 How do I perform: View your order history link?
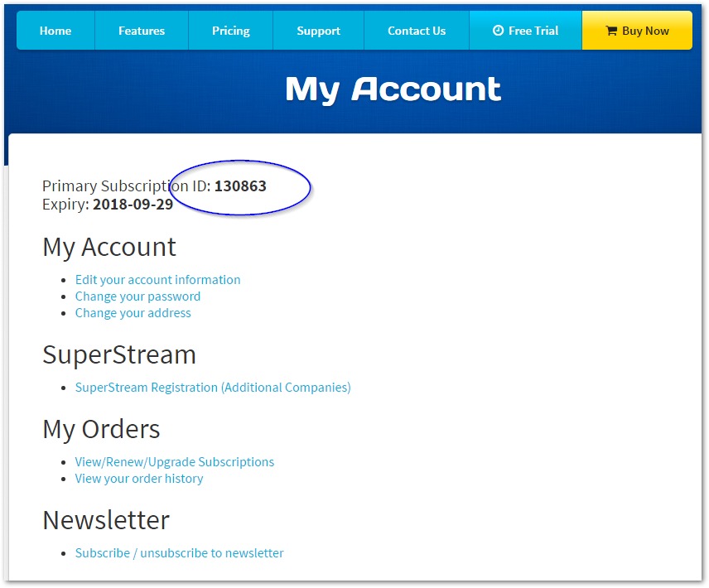pyautogui.click(x=139, y=479)
